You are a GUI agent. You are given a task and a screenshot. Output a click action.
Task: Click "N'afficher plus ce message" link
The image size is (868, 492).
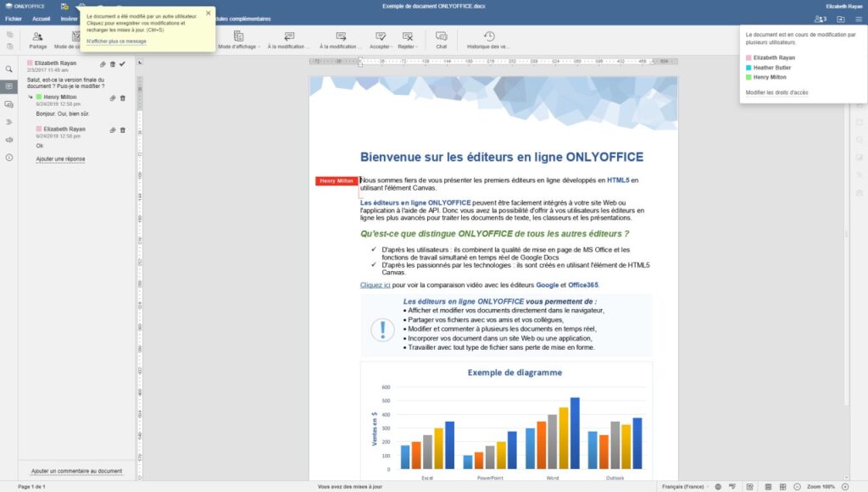point(116,41)
